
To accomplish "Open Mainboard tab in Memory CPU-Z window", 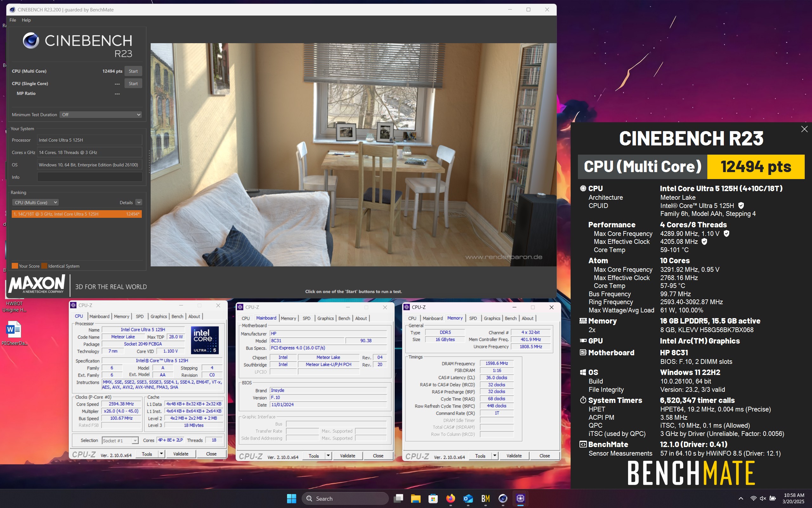I will pyautogui.click(x=433, y=318).
